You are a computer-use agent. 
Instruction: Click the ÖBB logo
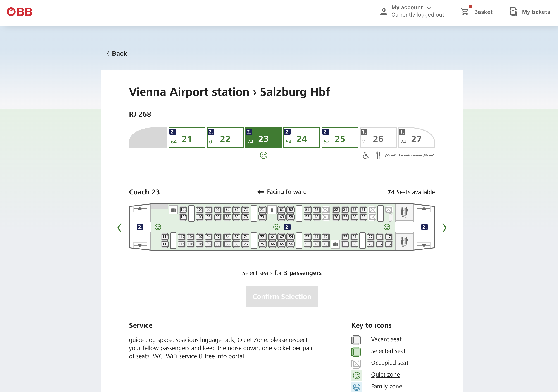tap(19, 12)
